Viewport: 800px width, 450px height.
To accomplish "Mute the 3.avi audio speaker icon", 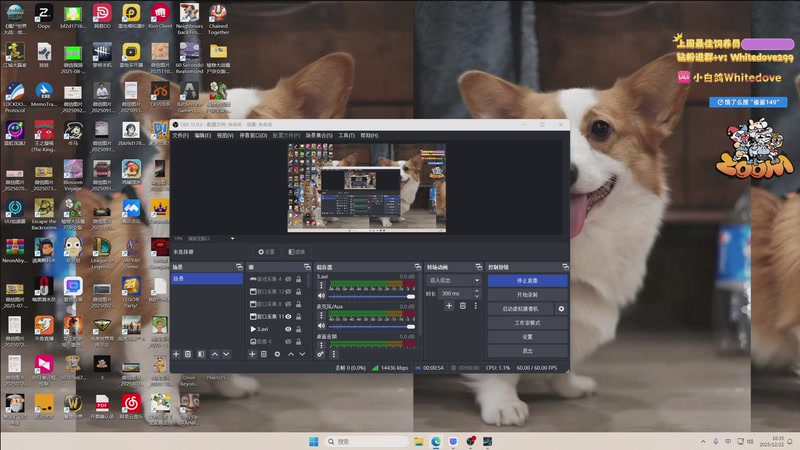I will 321,296.
